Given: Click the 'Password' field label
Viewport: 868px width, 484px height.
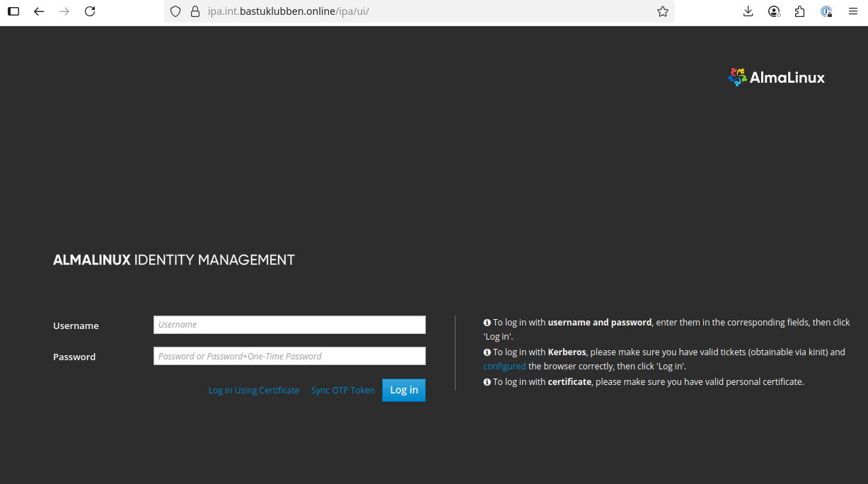Looking at the screenshot, I should 74,357.
